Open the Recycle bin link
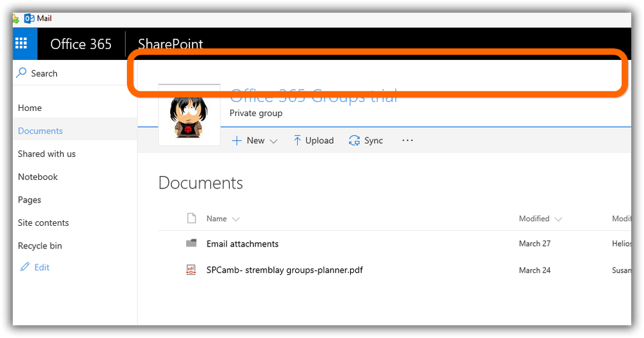This screenshot has height=338, width=644. (x=40, y=246)
